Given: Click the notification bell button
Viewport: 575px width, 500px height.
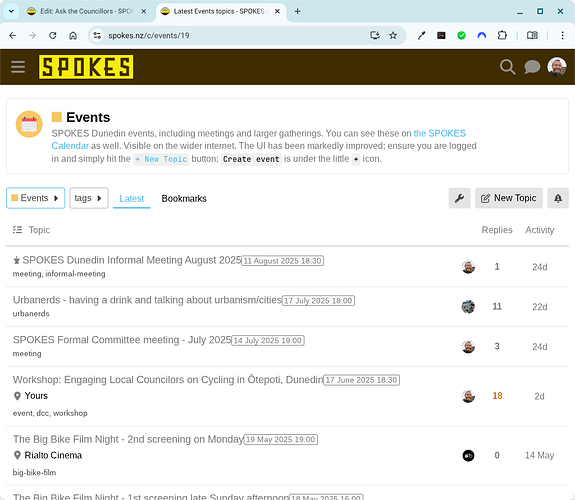Looking at the screenshot, I should 558,198.
